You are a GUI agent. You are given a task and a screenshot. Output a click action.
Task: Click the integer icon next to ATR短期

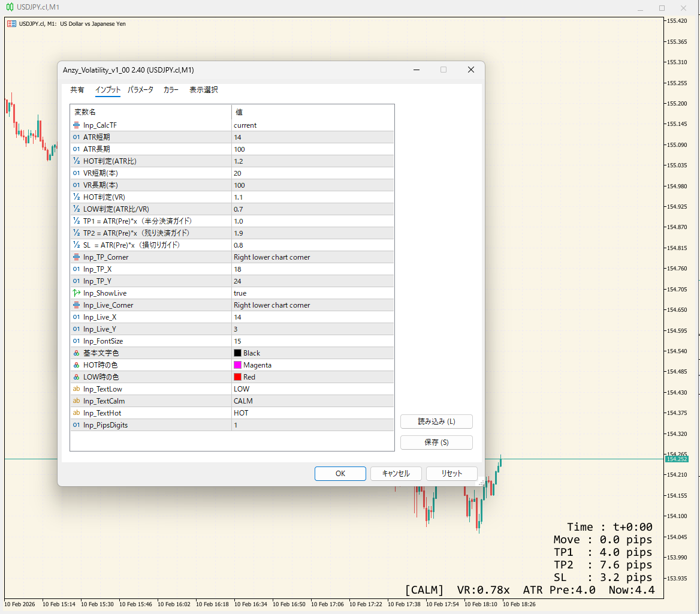pos(76,137)
